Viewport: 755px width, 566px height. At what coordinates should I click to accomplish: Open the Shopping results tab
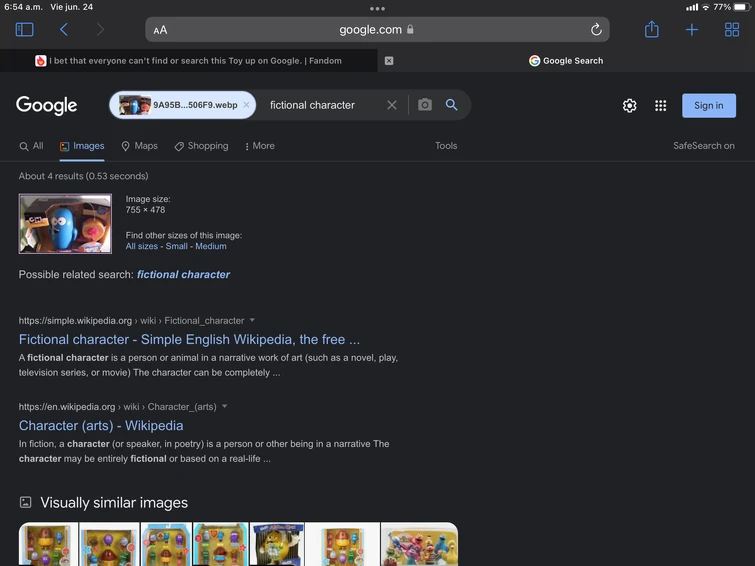click(201, 146)
